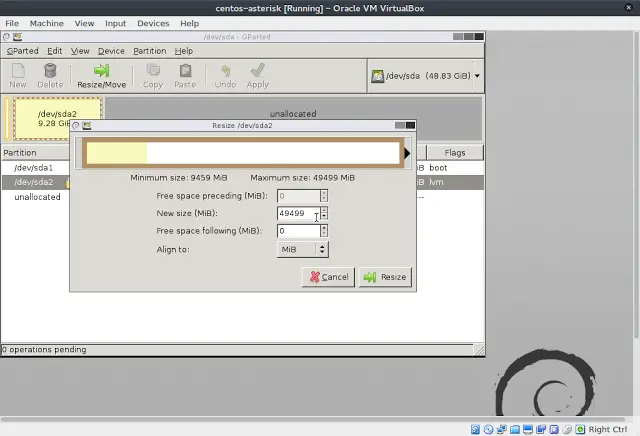
Task: Click the Cancel button in resize dialog
Action: click(329, 277)
